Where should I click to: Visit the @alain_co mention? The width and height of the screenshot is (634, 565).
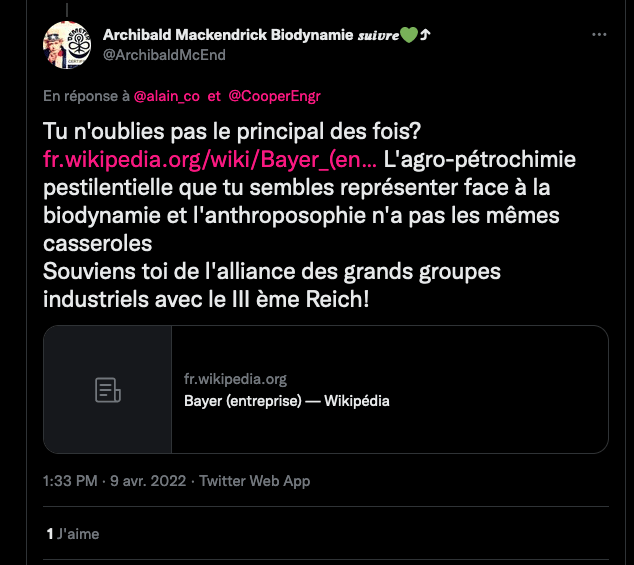(167, 96)
